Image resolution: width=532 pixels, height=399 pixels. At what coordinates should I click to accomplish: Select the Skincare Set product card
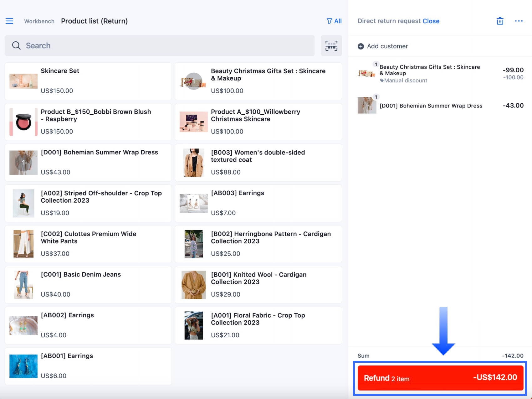coord(88,81)
